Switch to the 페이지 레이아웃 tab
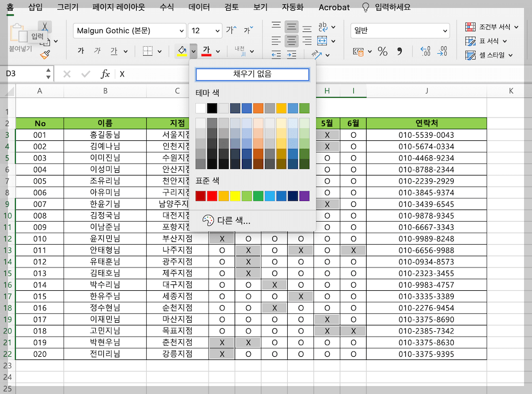This screenshot has width=532, height=394. [119, 7]
